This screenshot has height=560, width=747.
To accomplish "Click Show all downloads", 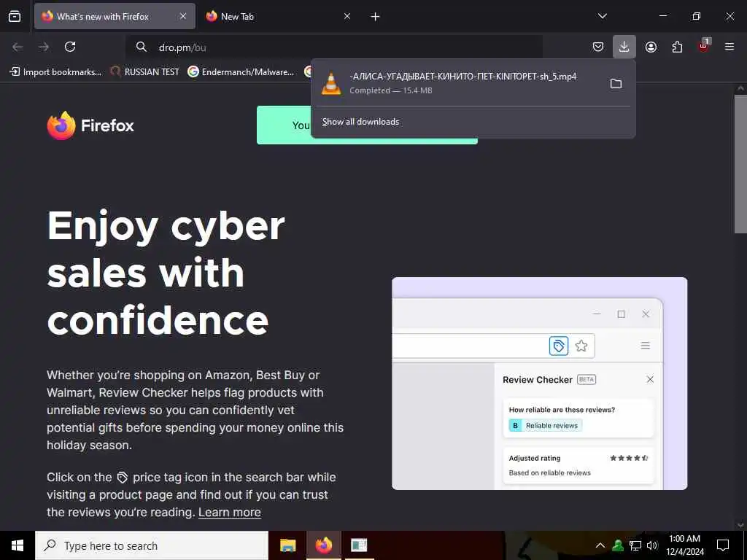I will click(x=360, y=122).
